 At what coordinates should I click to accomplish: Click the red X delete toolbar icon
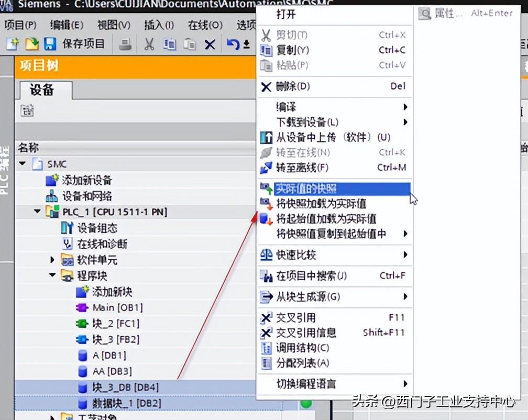click(209, 43)
